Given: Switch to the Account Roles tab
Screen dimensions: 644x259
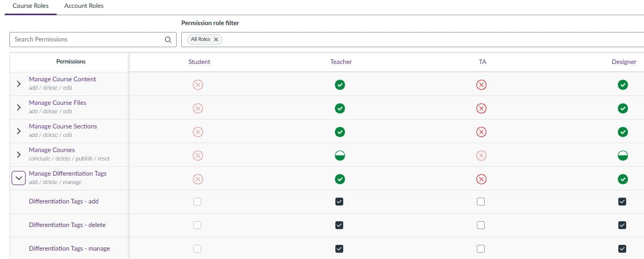Looking at the screenshot, I should [84, 6].
